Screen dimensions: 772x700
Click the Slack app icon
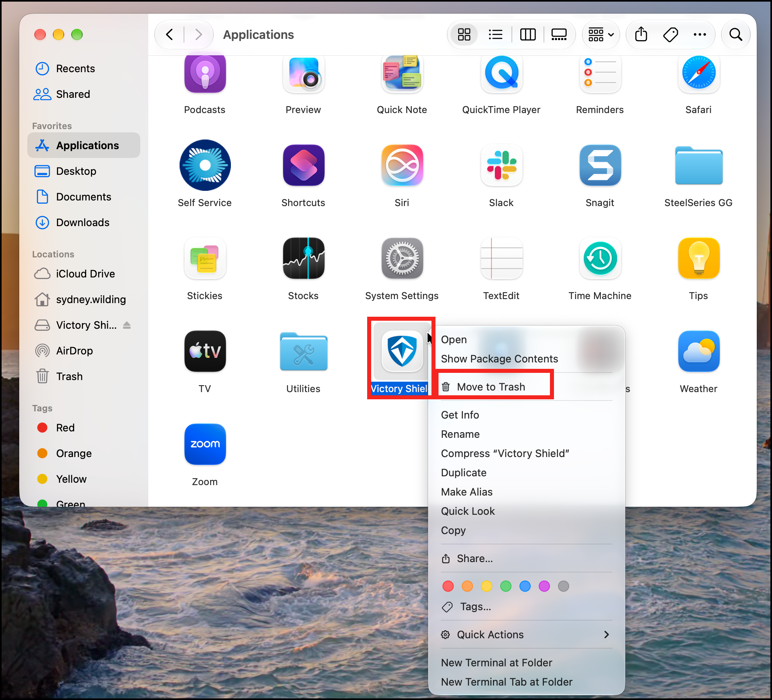click(501, 165)
